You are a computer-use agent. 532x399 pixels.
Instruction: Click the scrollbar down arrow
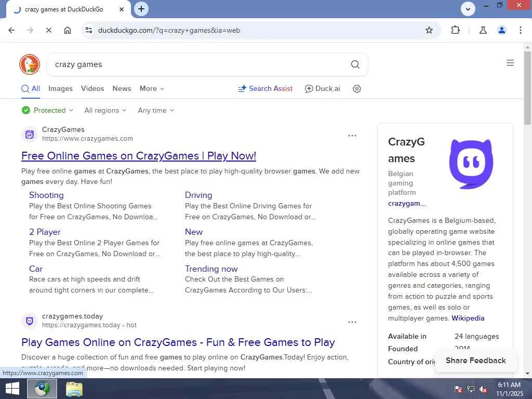coord(527,373)
